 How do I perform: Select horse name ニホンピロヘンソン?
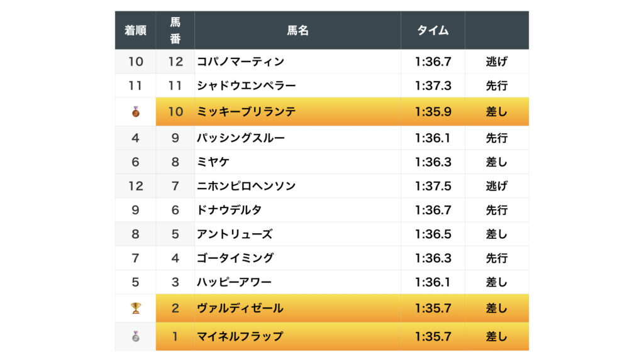point(247,186)
